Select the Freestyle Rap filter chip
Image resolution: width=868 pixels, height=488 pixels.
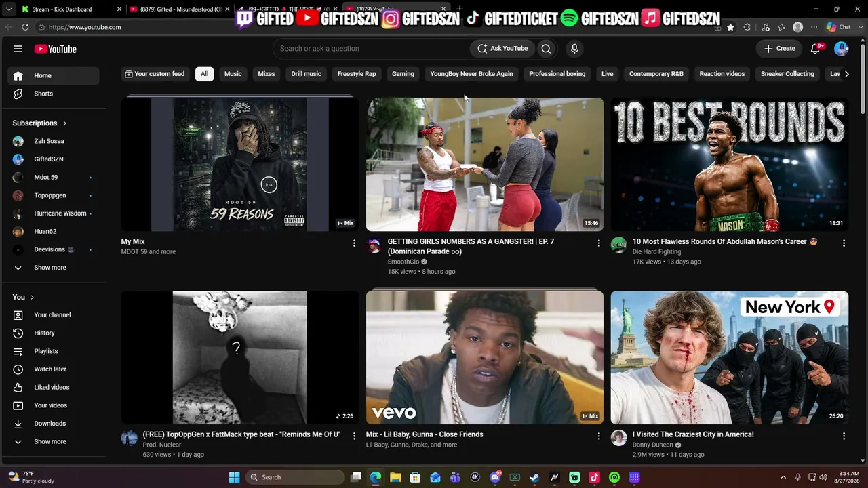tap(357, 74)
